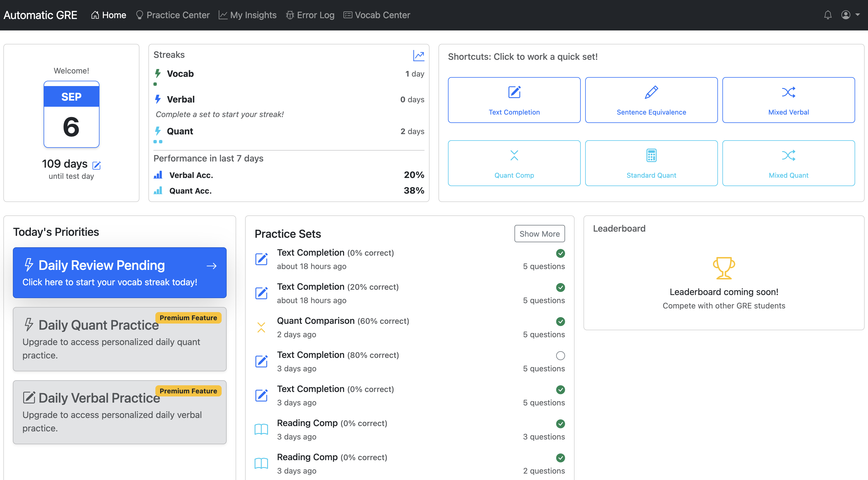
Task: Click empty status circle on Text Completion 80%
Action: [560, 355]
